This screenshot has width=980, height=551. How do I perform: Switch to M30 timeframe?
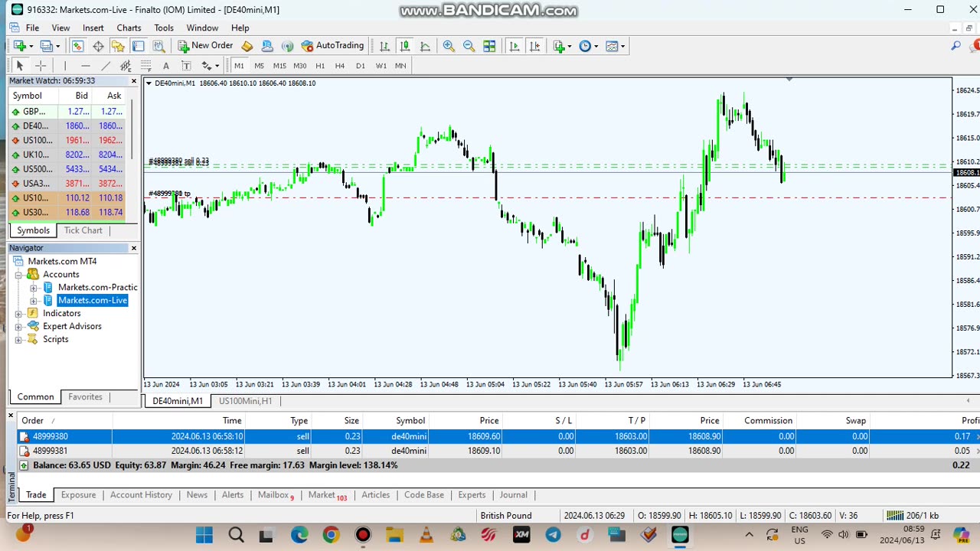[300, 66]
